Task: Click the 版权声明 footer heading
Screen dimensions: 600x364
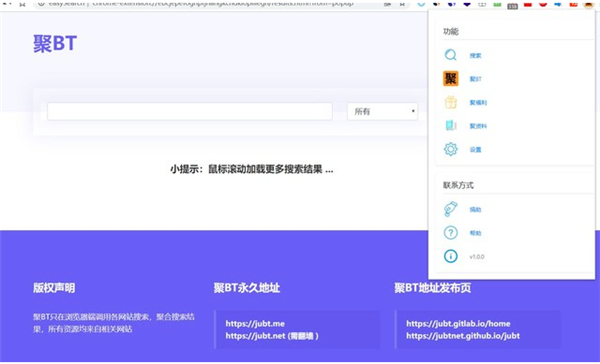Action: (54, 287)
